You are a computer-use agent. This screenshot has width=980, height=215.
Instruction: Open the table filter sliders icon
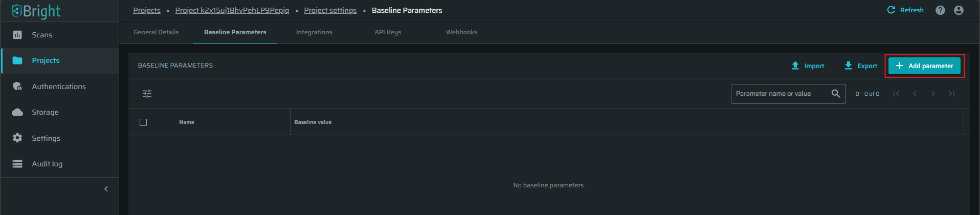click(x=147, y=94)
